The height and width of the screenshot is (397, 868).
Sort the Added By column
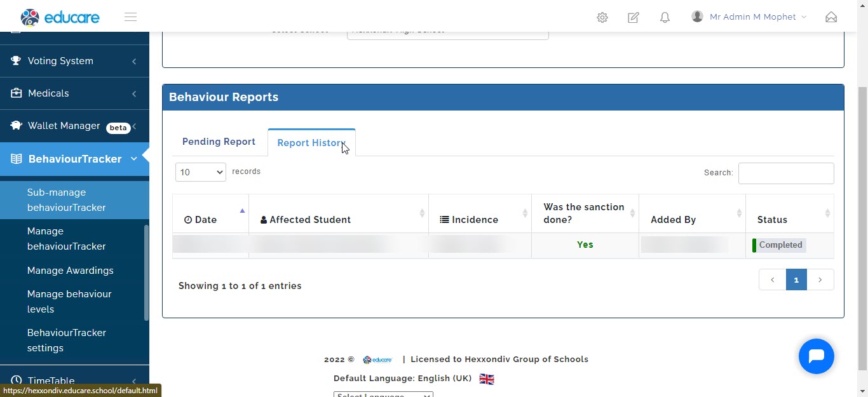pos(739,213)
